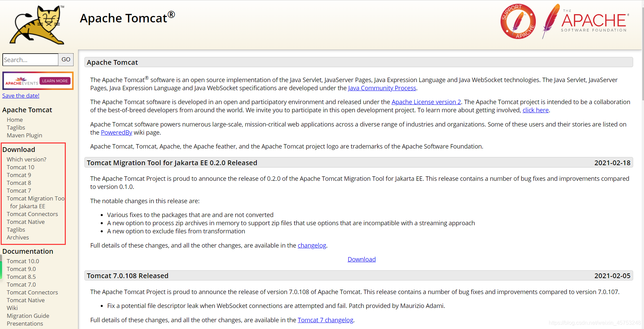Viewport: 644px width, 329px height.
Task: Click the page vertical scrollbar
Action: point(642,54)
